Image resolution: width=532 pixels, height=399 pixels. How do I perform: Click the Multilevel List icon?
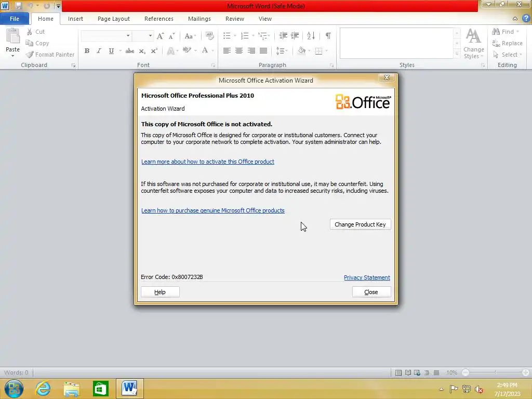click(x=262, y=36)
